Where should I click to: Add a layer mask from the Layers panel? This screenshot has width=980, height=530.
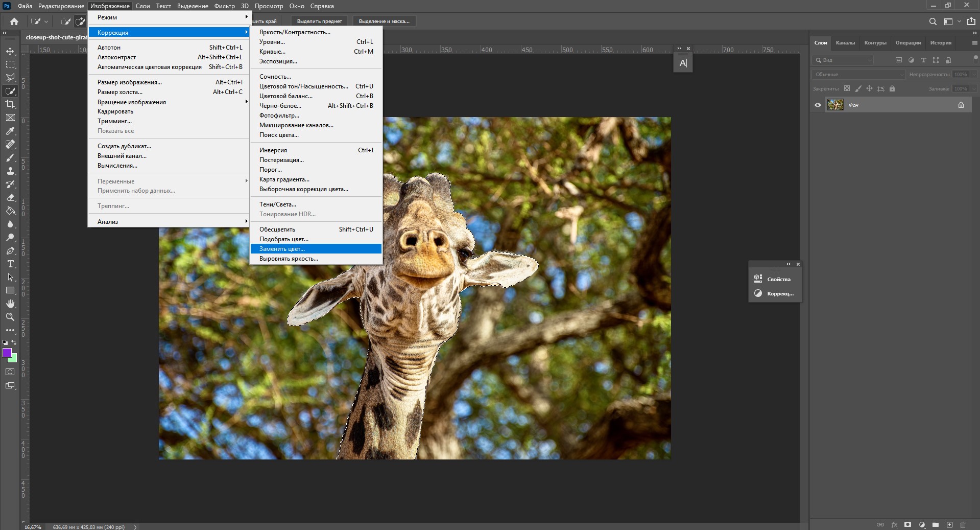coord(907,524)
